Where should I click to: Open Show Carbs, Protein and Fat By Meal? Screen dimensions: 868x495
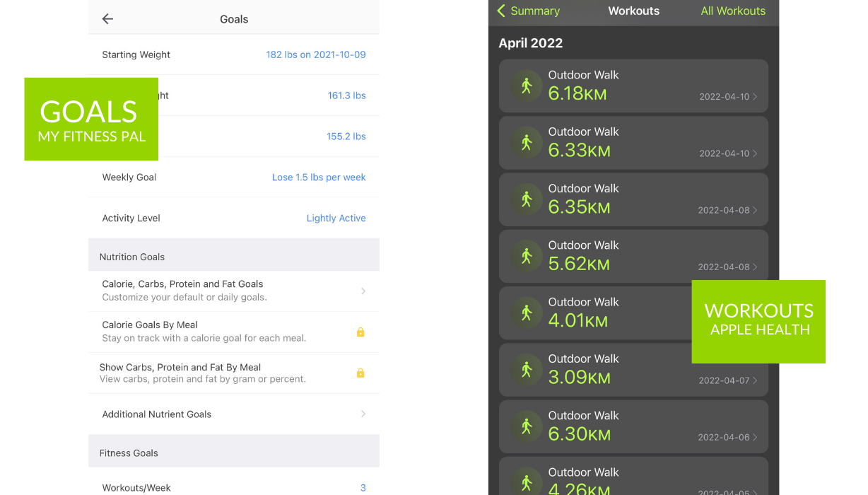(x=234, y=373)
